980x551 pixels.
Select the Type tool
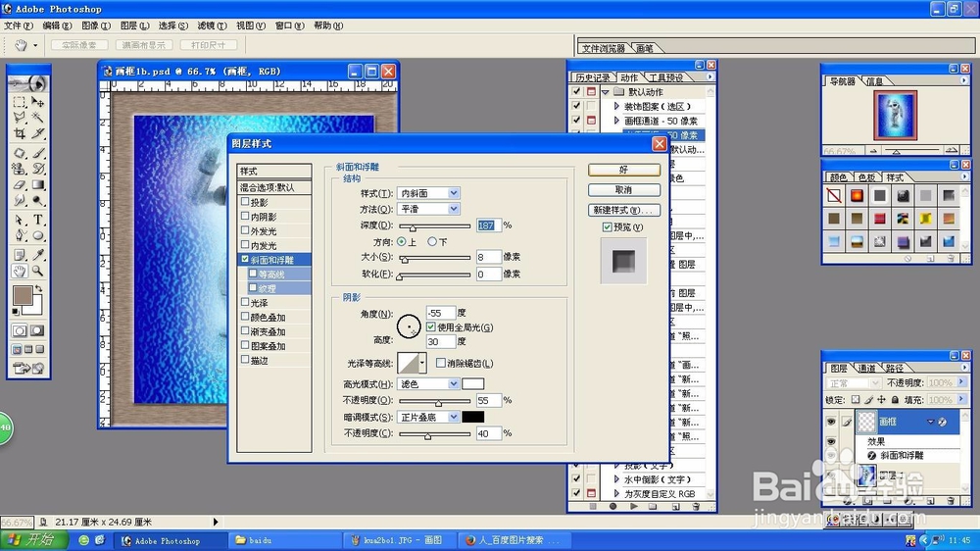pyautogui.click(x=38, y=220)
